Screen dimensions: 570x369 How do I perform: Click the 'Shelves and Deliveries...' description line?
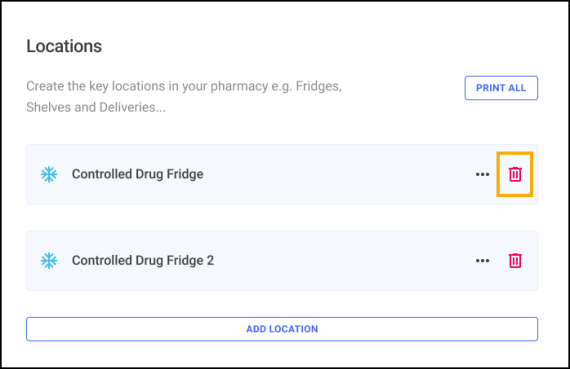96,107
